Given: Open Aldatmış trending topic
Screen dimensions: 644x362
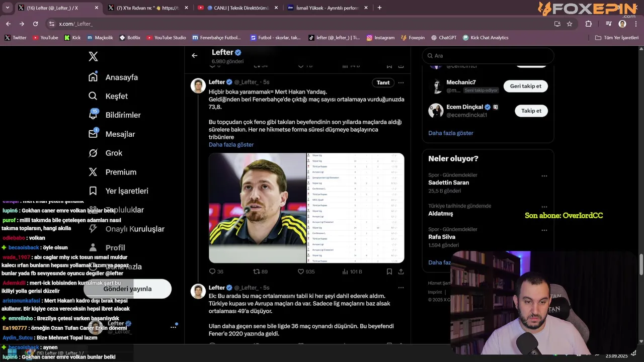Looking at the screenshot, I should point(441,214).
